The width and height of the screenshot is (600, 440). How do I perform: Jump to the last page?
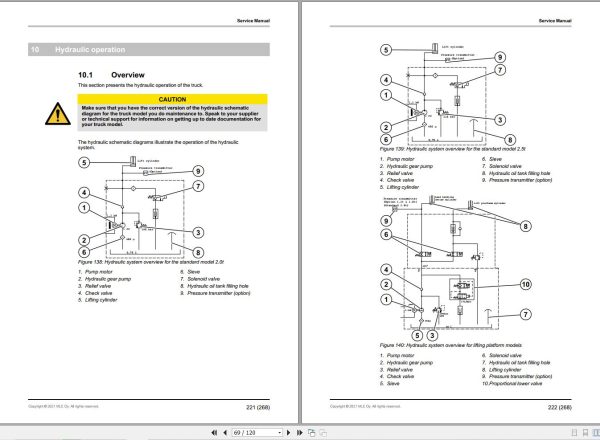click(300, 433)
